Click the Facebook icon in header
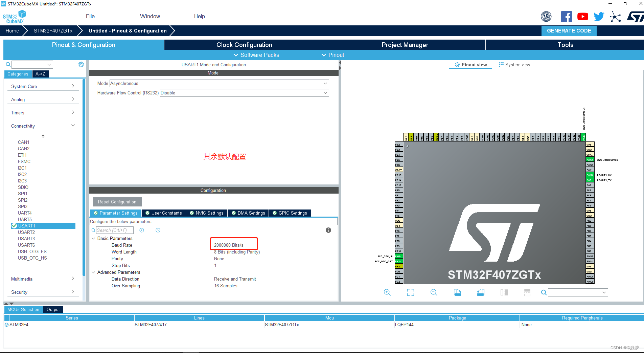 click(x=566, y=16)
